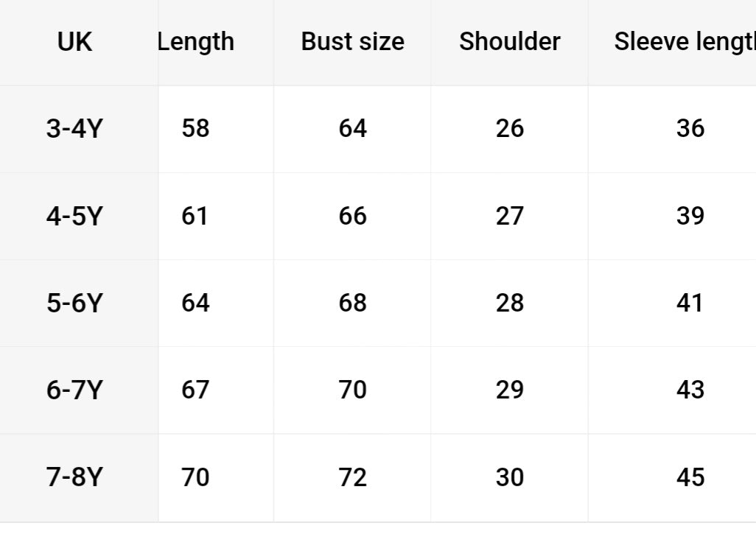Click Sleeve length value 41 for 5-6Y
Screen dimensions: 756x537
[690, 303]
